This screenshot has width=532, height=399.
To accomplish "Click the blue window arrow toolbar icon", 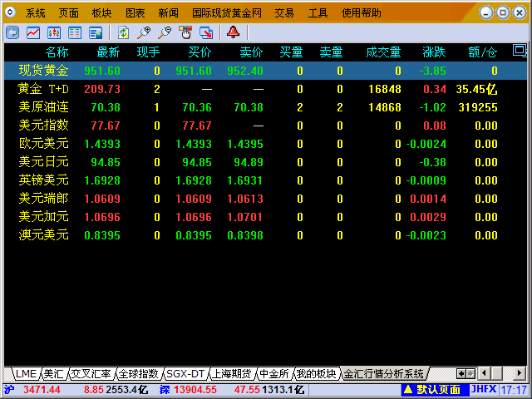I will click(x=204, y=32).
